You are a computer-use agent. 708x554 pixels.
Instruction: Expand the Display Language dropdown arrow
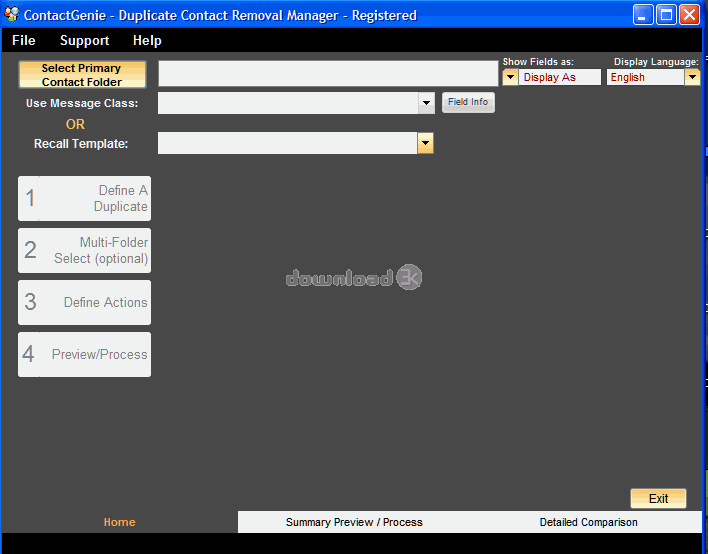click(x=692, y=77)
